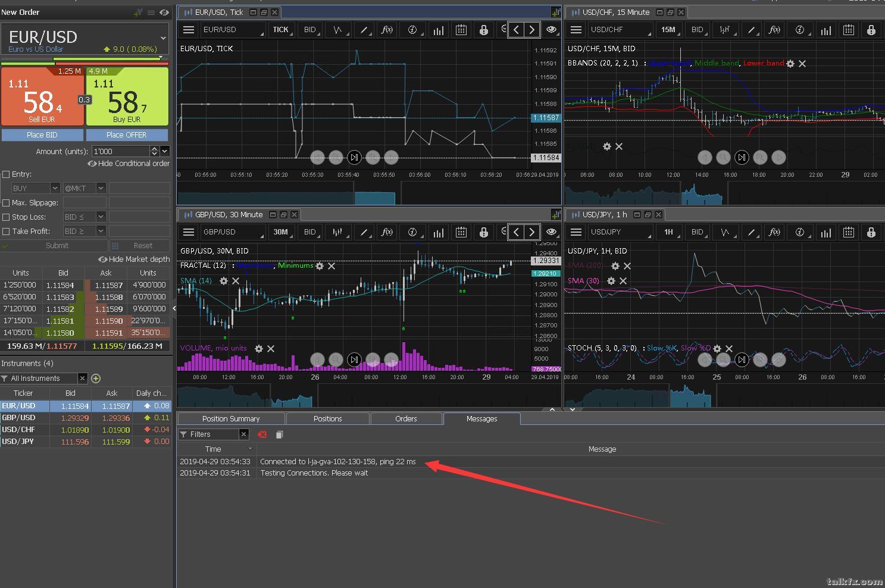885x588 pixels.
Task: Open the GBP/USD chart hamburger menu
Action: coord(189,232)
